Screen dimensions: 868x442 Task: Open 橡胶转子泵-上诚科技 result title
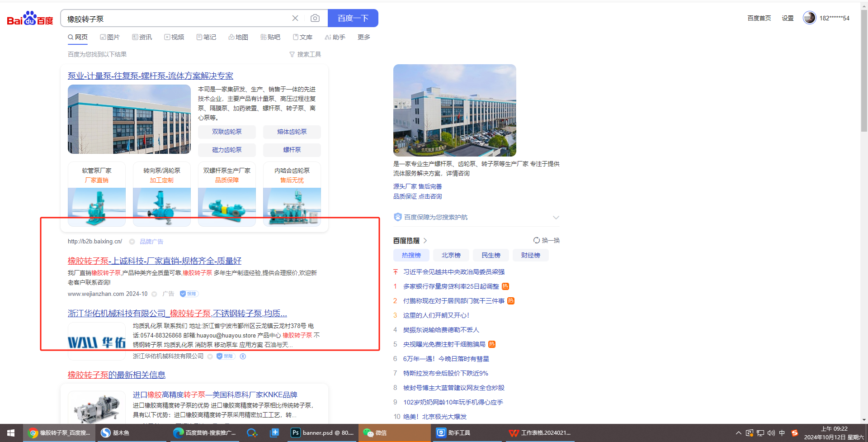(x=155, y=261)
